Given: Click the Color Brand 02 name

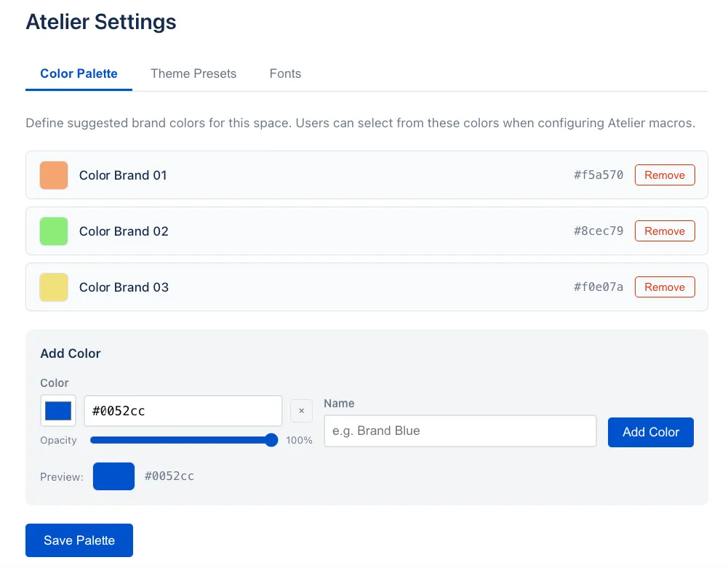Looking at the screenshot, I should pos(124,231).
